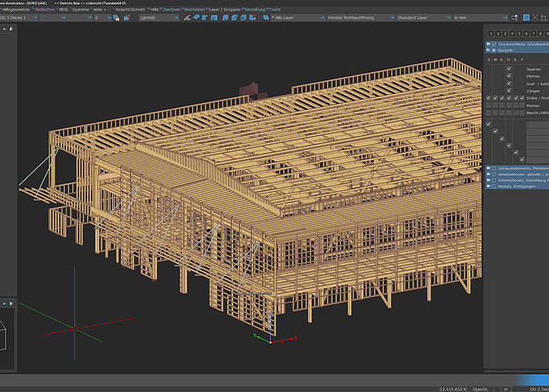Click the wall front view icon
The image size is (549, 392).
pyautogui.click(x=214, y=17)
